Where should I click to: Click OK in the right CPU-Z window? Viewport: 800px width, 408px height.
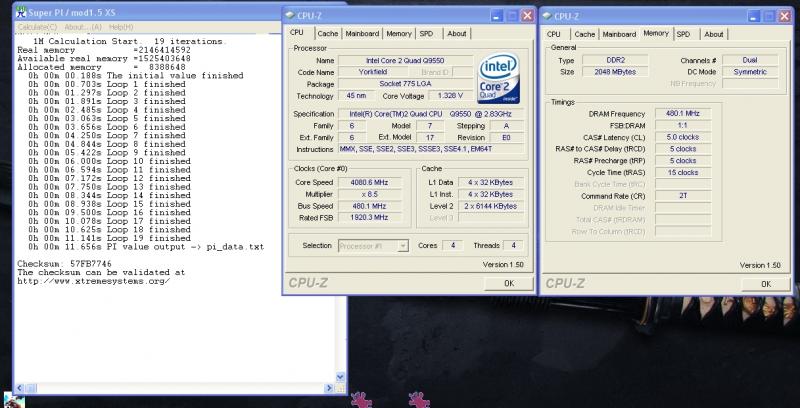pos(766,284)
